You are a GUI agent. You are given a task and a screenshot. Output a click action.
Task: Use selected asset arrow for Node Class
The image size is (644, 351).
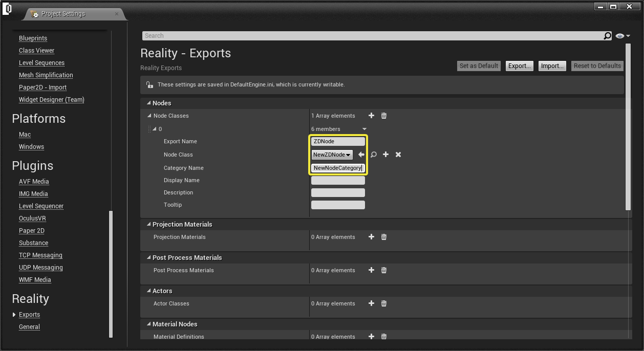click(361, 155)
